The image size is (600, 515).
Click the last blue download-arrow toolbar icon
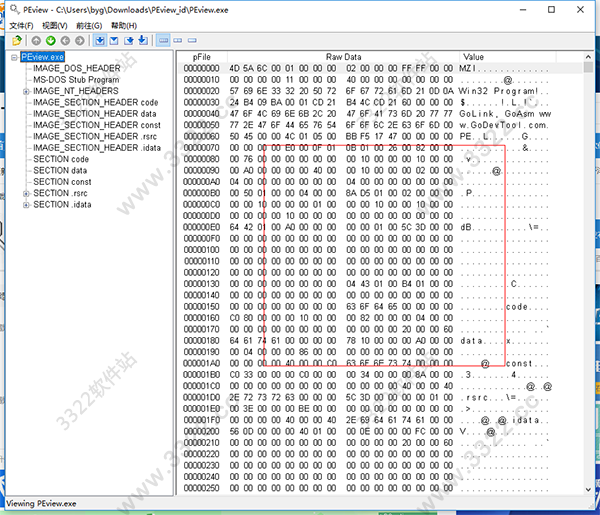pos(143,40)
